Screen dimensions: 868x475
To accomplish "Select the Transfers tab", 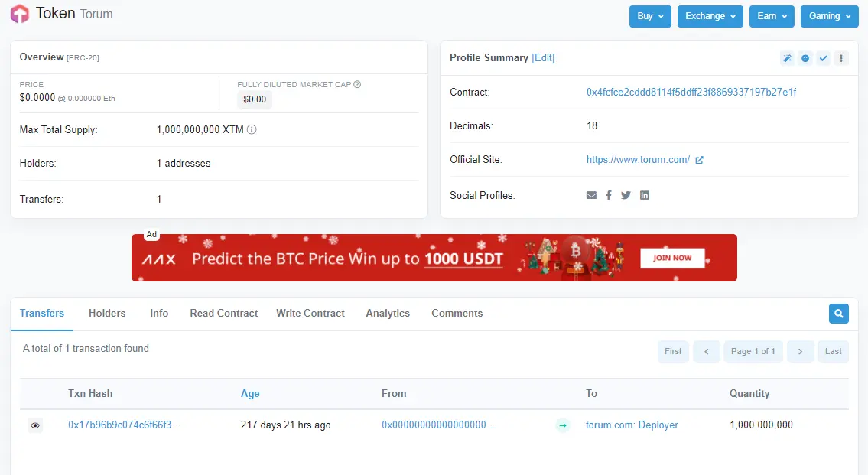I will coord(42,314).
